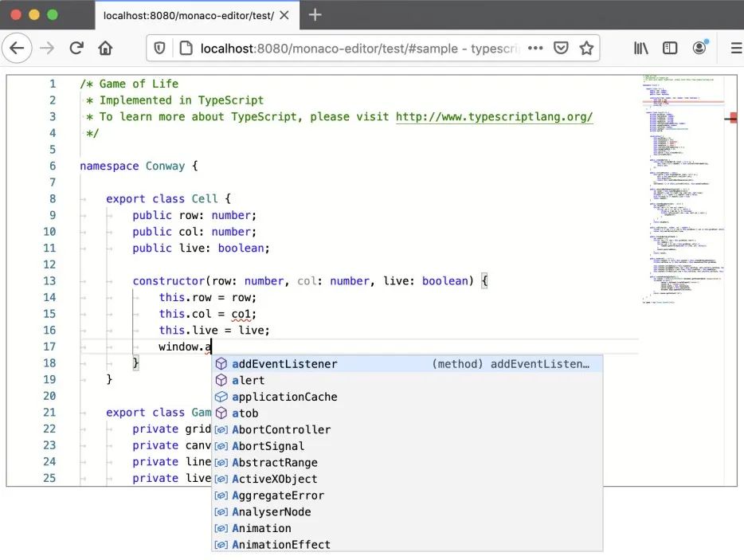Select Animation suggestion entry
The image size is (744, 560).
[x=407, y=529]
